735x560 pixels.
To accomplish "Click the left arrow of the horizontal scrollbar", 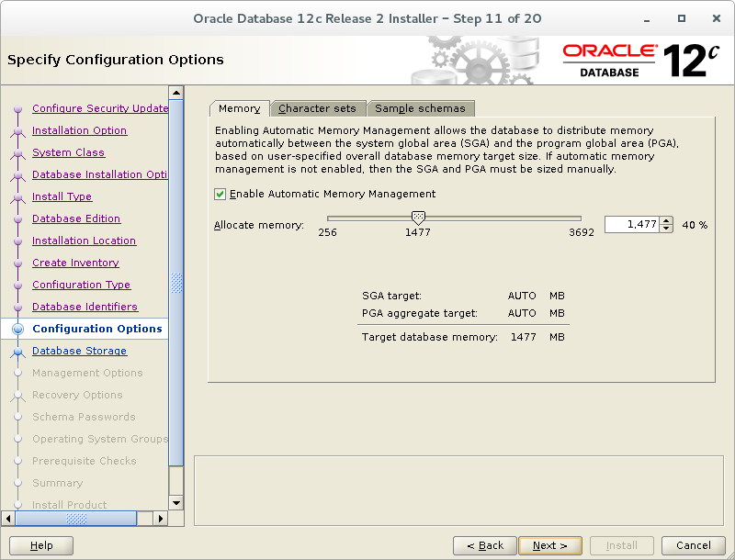I will [x=8, y=519].
